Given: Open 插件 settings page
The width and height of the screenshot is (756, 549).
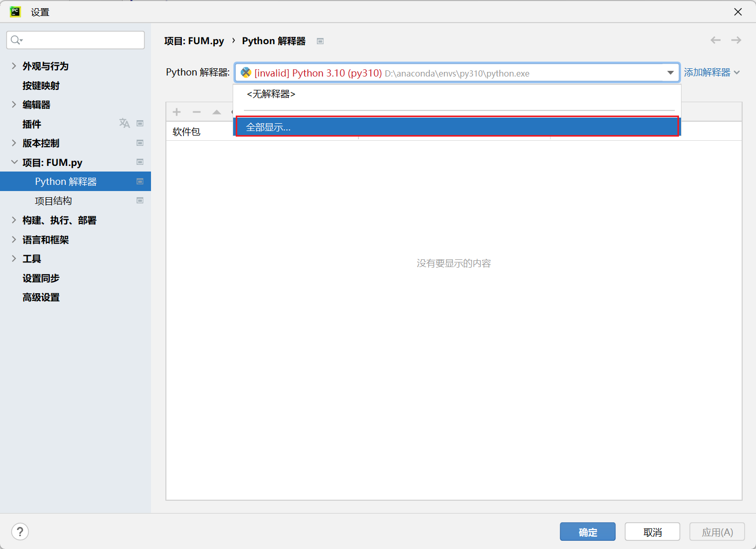Looking at the screenshot, I should 32,124.
